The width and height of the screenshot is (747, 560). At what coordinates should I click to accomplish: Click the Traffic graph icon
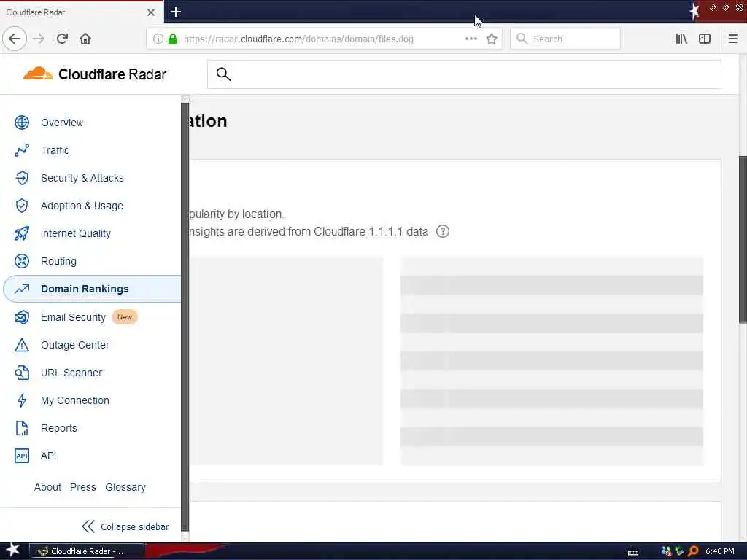click(x=22, y=150)
